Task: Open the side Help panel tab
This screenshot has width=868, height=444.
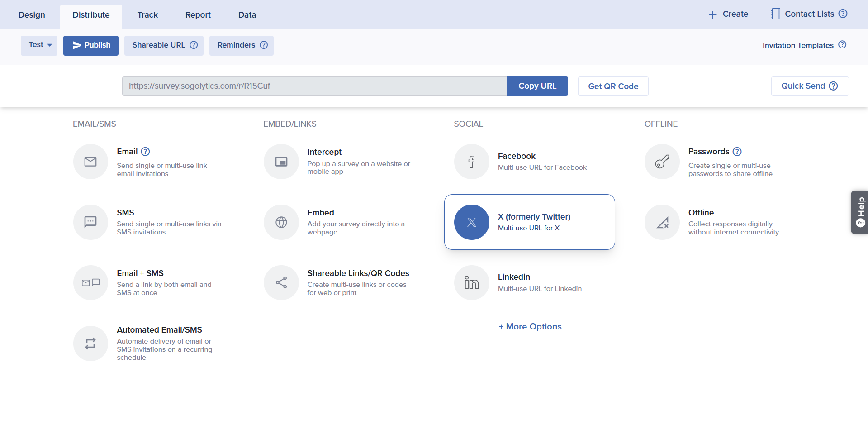Action: click(860, 212)
